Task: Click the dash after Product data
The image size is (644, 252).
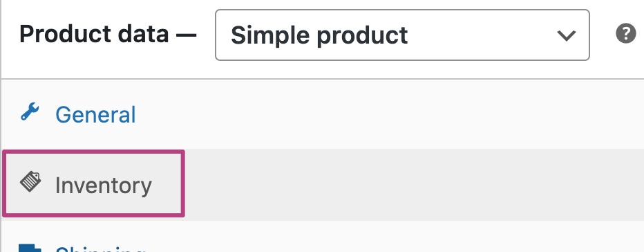Action: pyautogui.click(x=186, y=35)
